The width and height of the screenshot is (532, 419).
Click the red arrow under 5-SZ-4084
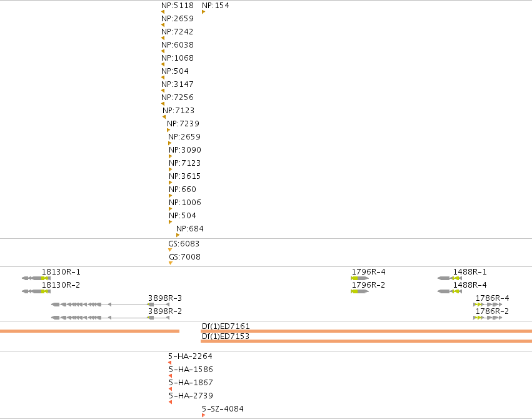coord(204,415)
